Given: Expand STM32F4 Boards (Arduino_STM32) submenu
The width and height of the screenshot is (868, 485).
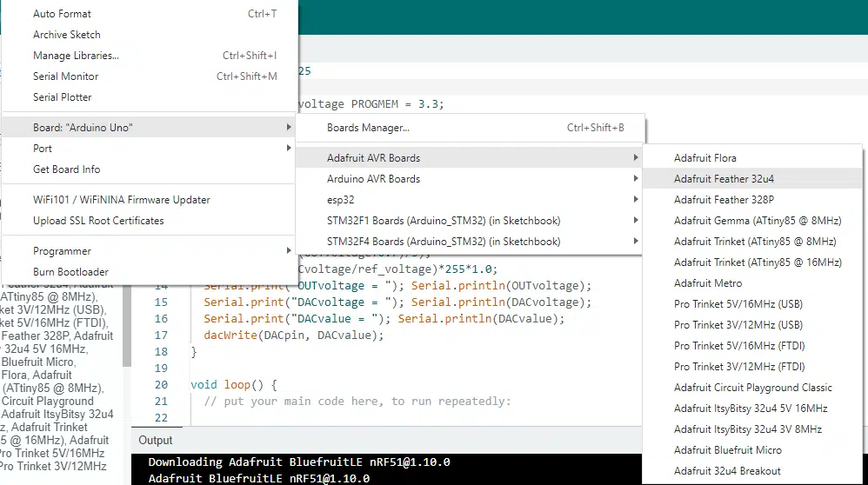Looking at the screenshot, I should pyautogui.click(x=470, y=242).
